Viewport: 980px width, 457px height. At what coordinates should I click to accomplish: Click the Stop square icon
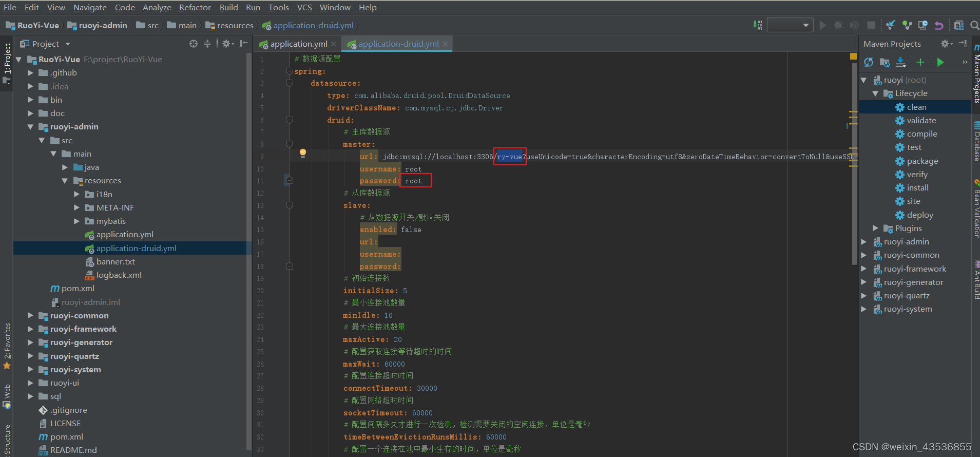pyautogui.click(x=871, y=25)
